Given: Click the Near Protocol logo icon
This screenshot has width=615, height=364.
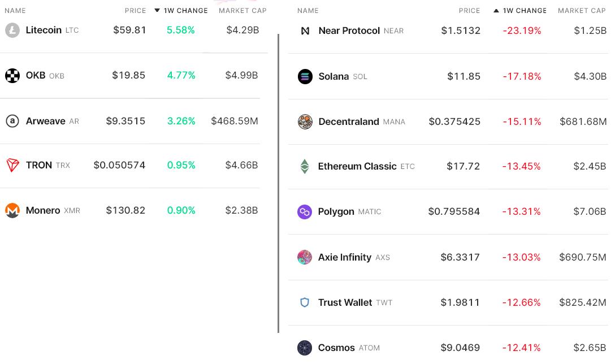Looking at the screenshot, I should 305,31.
